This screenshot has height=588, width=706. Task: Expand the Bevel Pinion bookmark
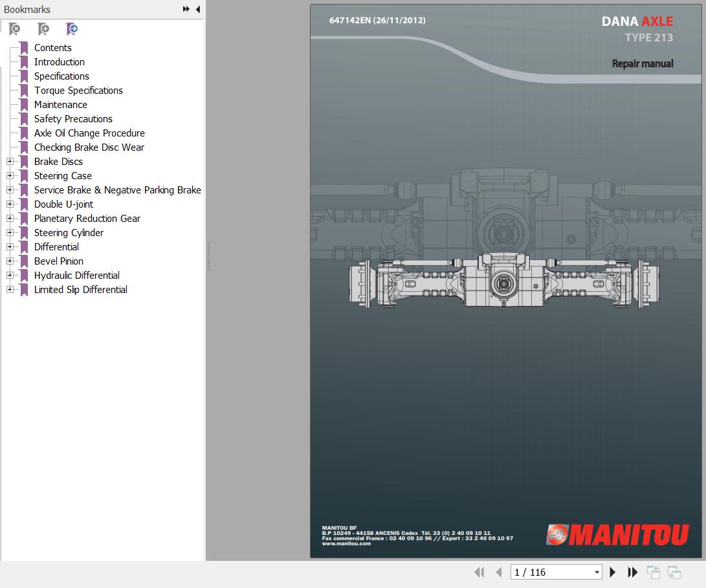coord(10,261)
